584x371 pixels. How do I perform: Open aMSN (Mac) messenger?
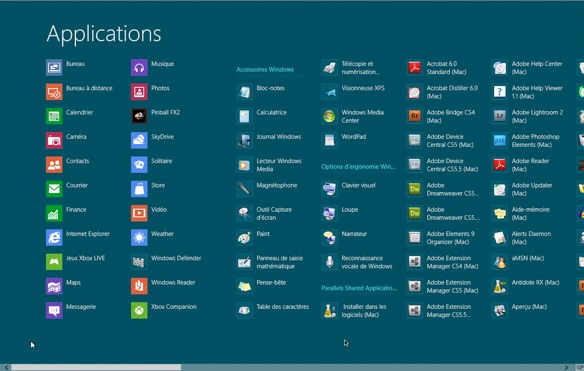(500, 261)
